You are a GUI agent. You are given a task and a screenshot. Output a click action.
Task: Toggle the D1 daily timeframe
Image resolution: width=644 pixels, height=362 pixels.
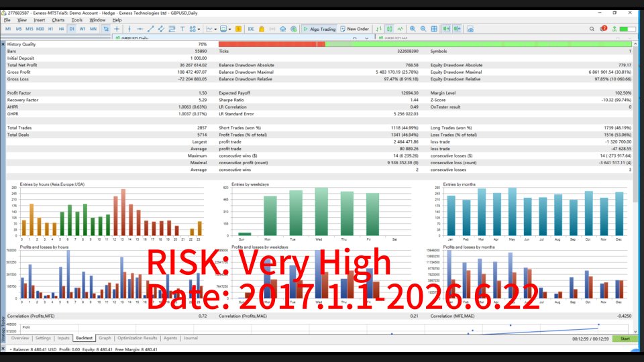click(x=72, y=29)
